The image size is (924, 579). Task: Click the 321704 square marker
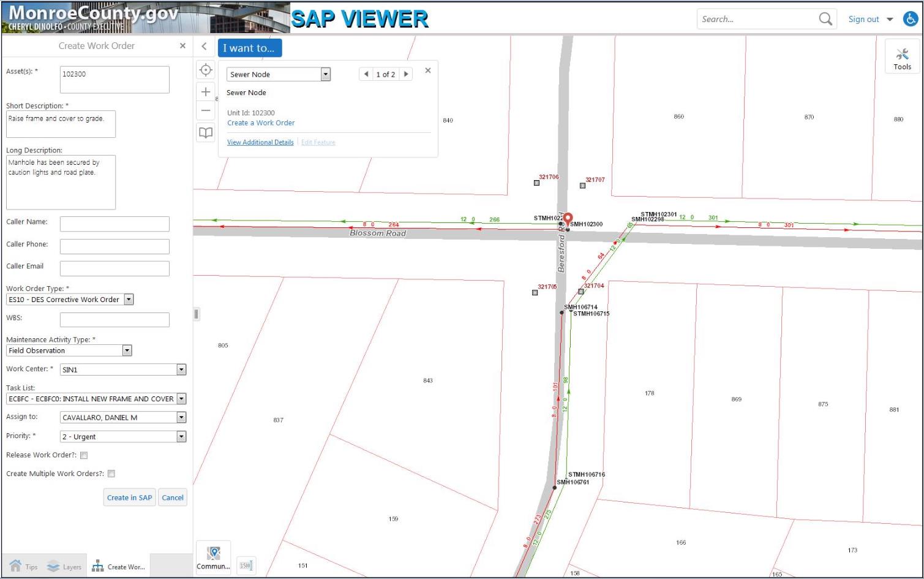[581, 292]
